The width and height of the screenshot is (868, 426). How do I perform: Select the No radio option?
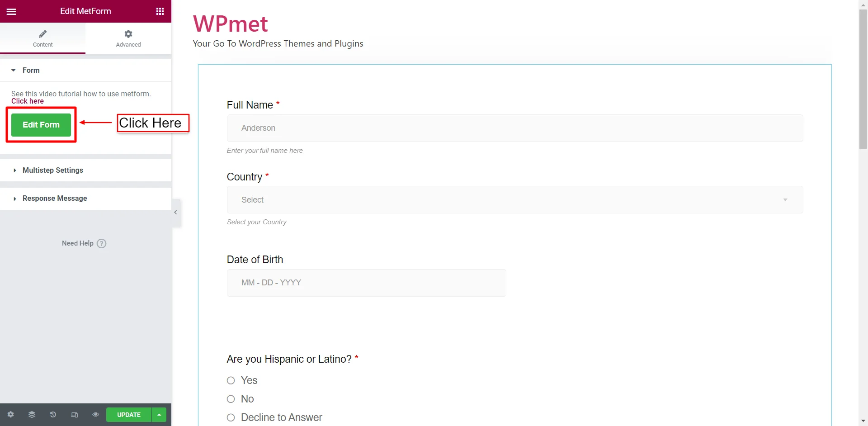point(231,399)
